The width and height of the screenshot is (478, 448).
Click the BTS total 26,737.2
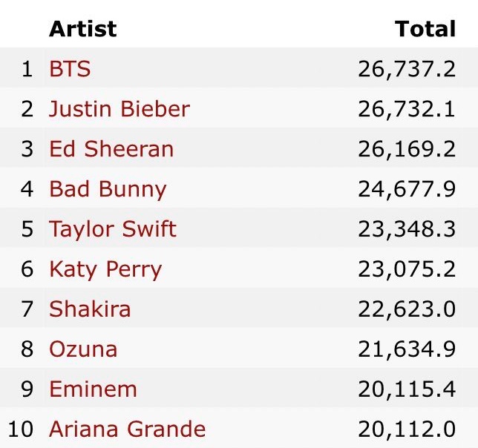click(407, 69)
